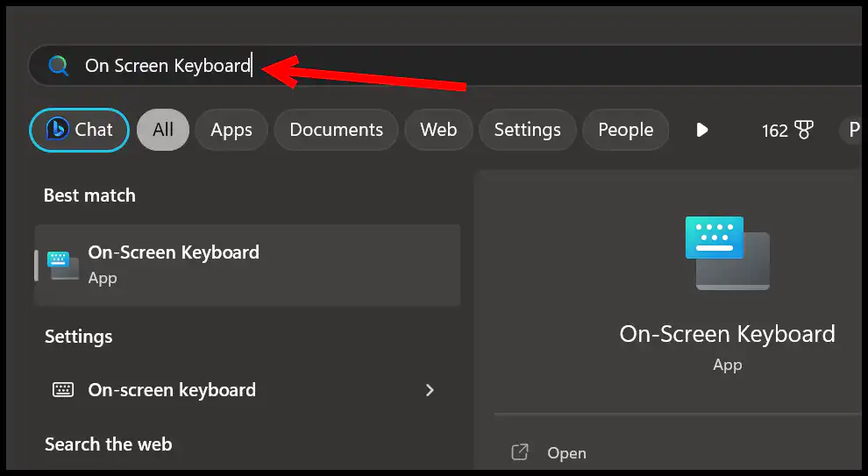
Task: Click the Open action in the preview pane
Action: click(x=567, y=453)
